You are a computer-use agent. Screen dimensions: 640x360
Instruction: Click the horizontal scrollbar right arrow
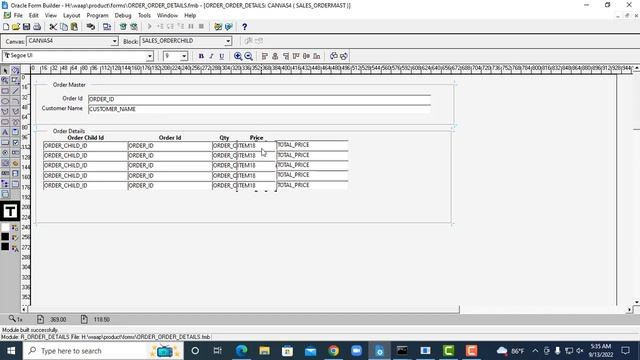629,310
